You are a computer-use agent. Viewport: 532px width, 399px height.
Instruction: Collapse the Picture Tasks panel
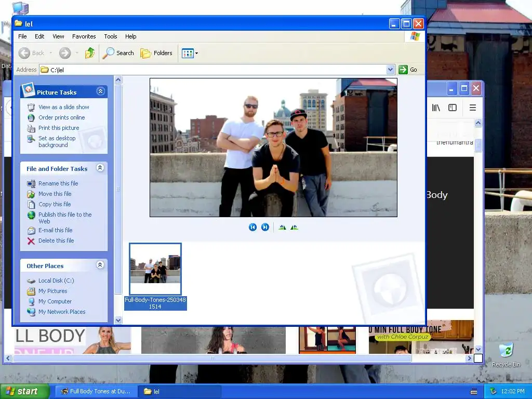100,91
